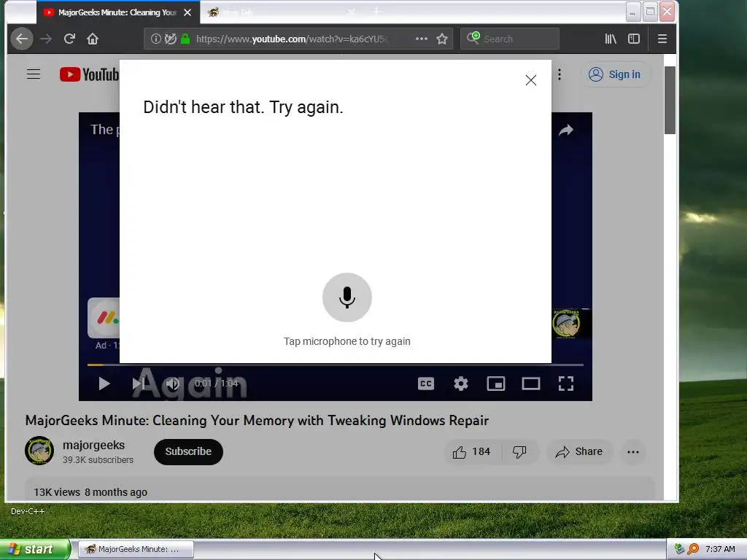The image size is (747, 560).
Task: Click the page vertical scrollbar thumb
Action: point(670,100)
